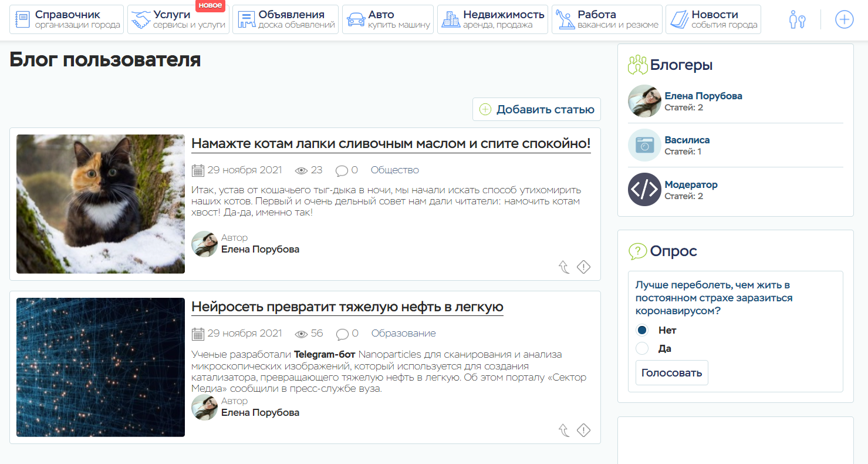
Task: Select the «Да» poll option
Action: (642, 348)
